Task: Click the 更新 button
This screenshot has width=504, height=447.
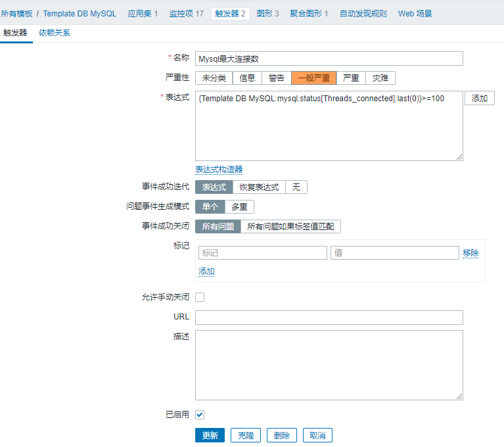Action: 210,435
